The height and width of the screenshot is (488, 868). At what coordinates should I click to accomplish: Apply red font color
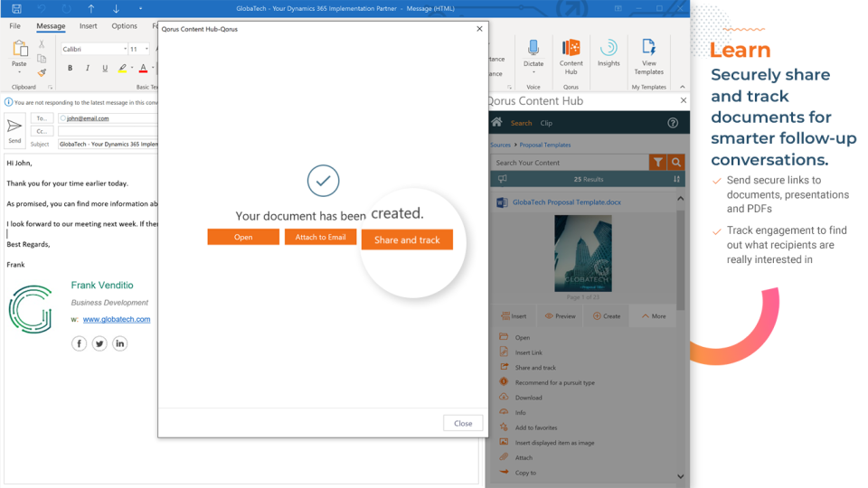tap(144, 68)
